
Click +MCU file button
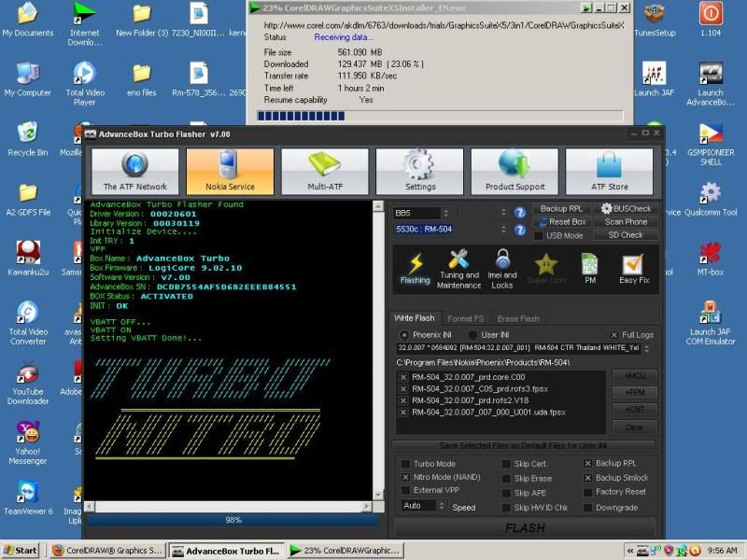[x=635, y=376]
